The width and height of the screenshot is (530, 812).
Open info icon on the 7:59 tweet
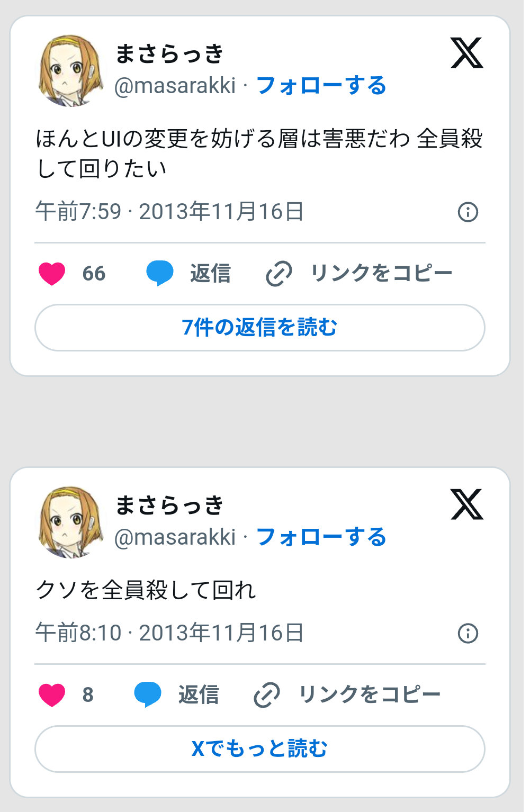tap(468, 212)
